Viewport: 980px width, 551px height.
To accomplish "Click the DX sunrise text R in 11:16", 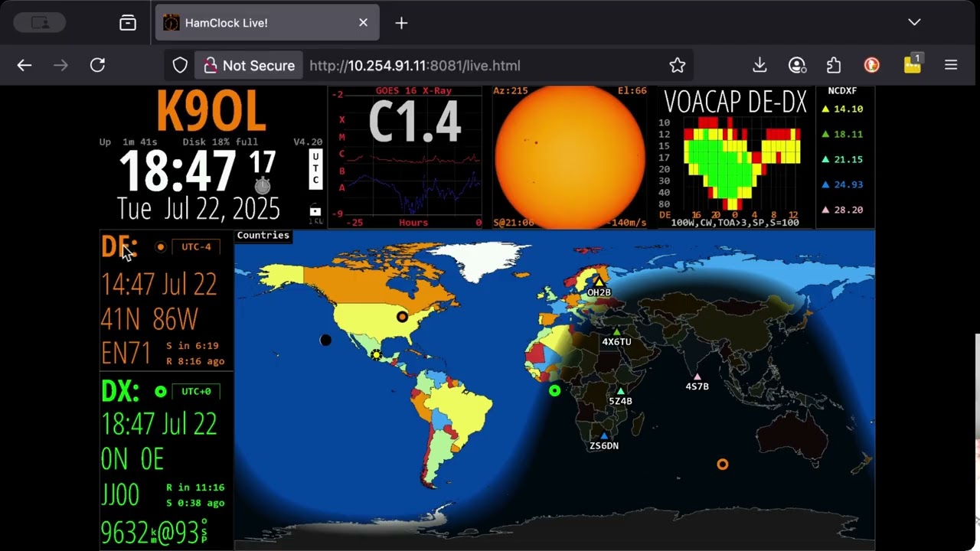I will [x=195, y=487].
